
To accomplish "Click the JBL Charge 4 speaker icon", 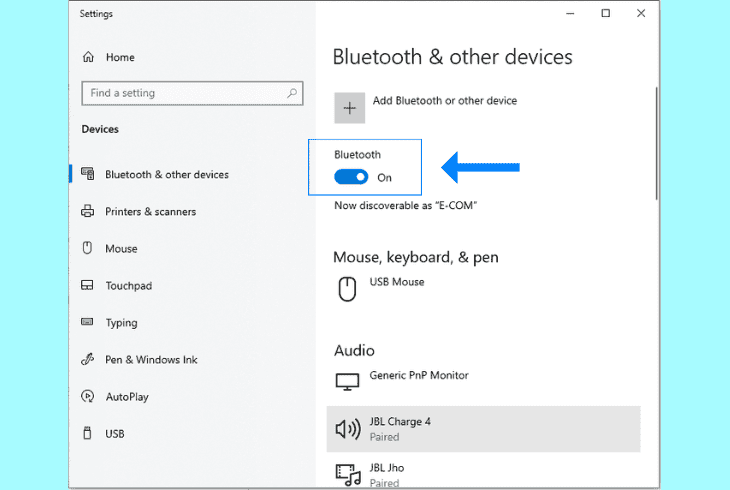I will pyautogui.click(x=348, y=429).
